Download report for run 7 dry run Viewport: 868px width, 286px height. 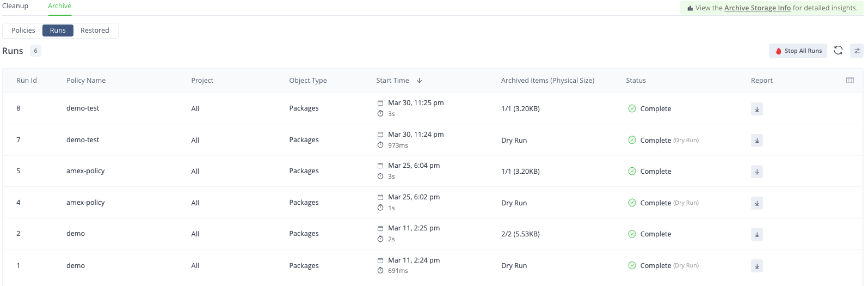click(x=756, y=141)
